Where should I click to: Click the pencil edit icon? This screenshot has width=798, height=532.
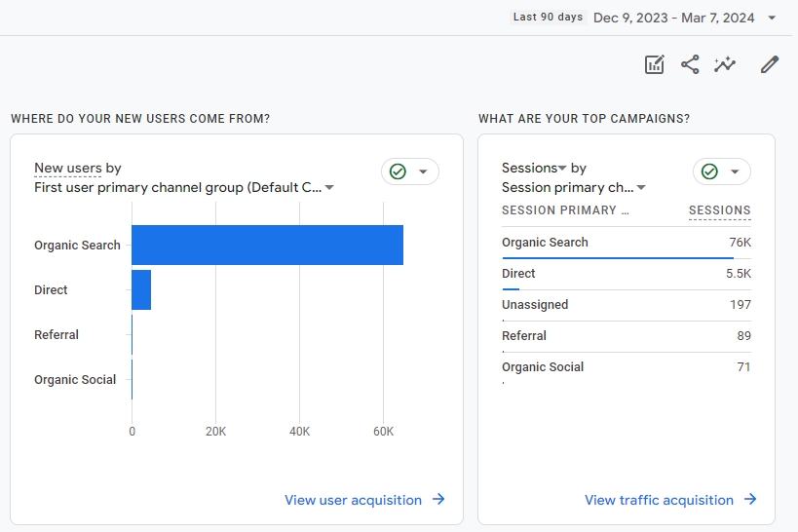770,64
